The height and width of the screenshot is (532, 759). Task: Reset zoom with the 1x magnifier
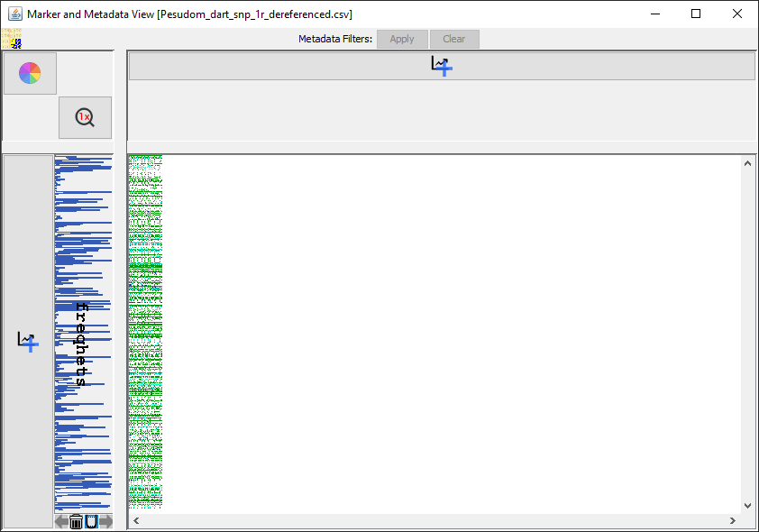coord(85,117)
